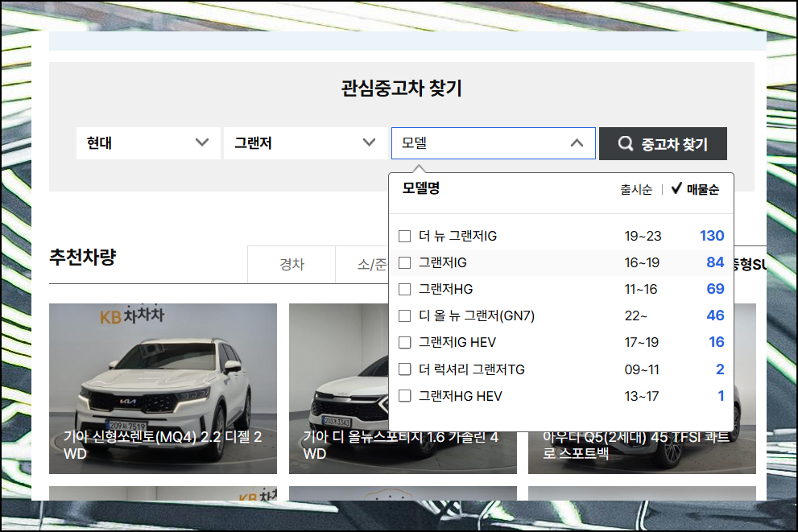798x532 pixels.
Task: Click the 13~17 year range
Action: [642, 396]
